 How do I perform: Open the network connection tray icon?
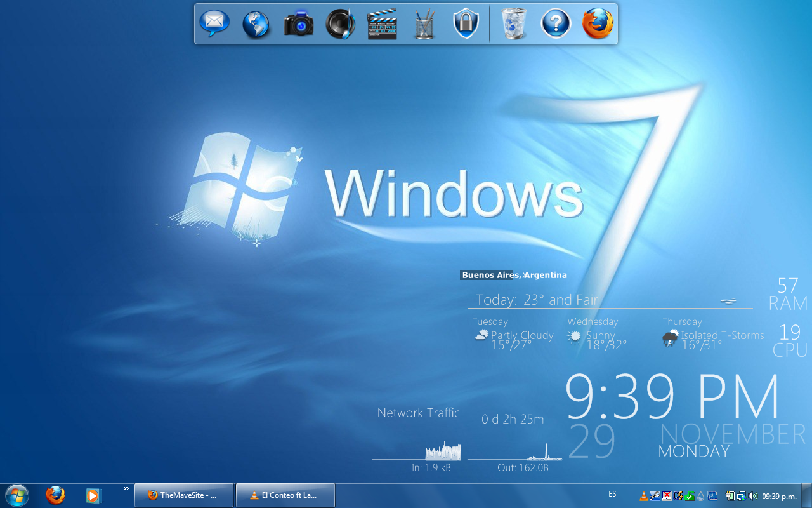pyautogui.click(x=741, y=496)
